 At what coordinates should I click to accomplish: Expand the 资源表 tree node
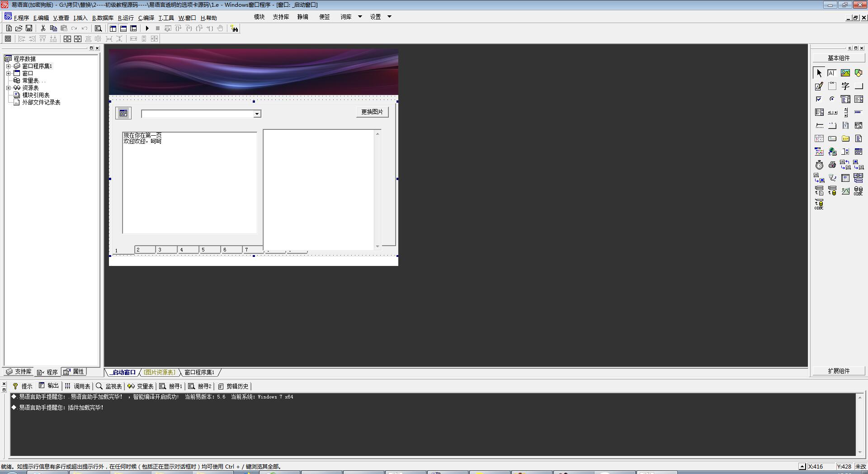tap(8, 88)
